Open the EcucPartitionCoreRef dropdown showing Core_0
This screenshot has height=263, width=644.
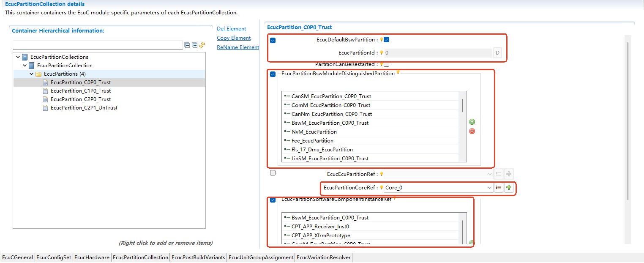click(x=489, y=188)
